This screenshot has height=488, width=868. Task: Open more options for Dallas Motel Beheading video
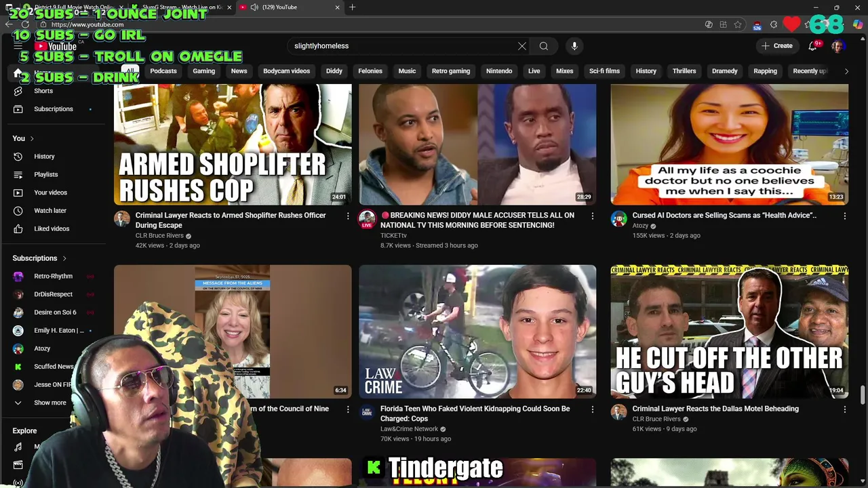pos(845,409)
